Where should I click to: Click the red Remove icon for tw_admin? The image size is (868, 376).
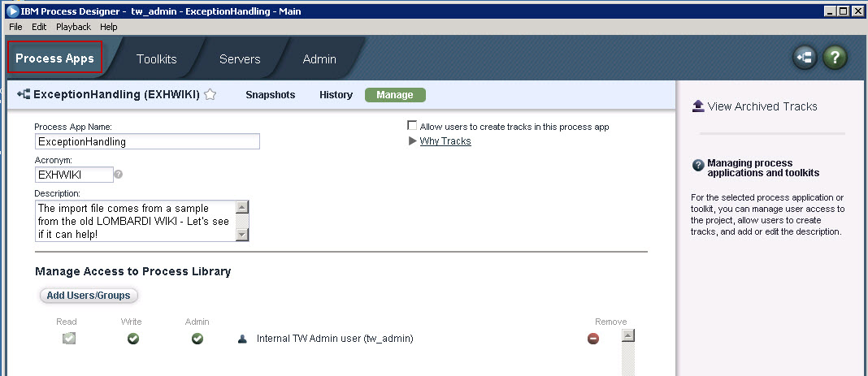click(x=593, y=339)
